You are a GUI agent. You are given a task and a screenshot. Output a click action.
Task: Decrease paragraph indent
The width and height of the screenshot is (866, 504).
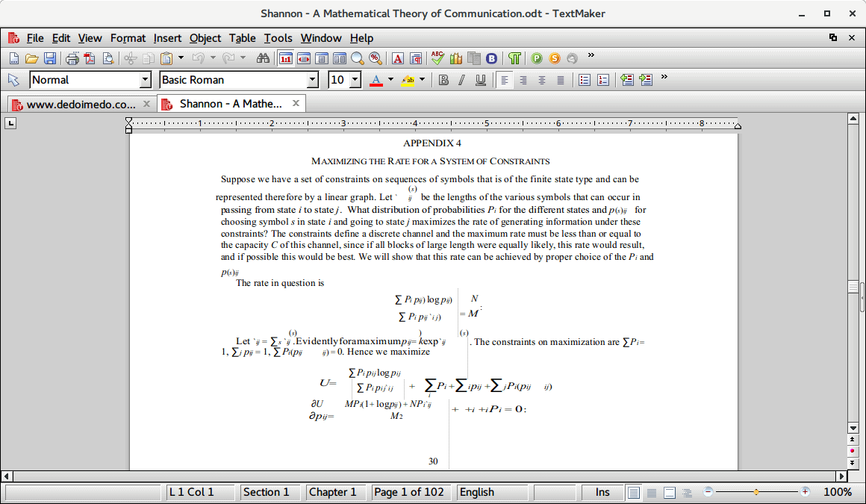tap(627, 80)
